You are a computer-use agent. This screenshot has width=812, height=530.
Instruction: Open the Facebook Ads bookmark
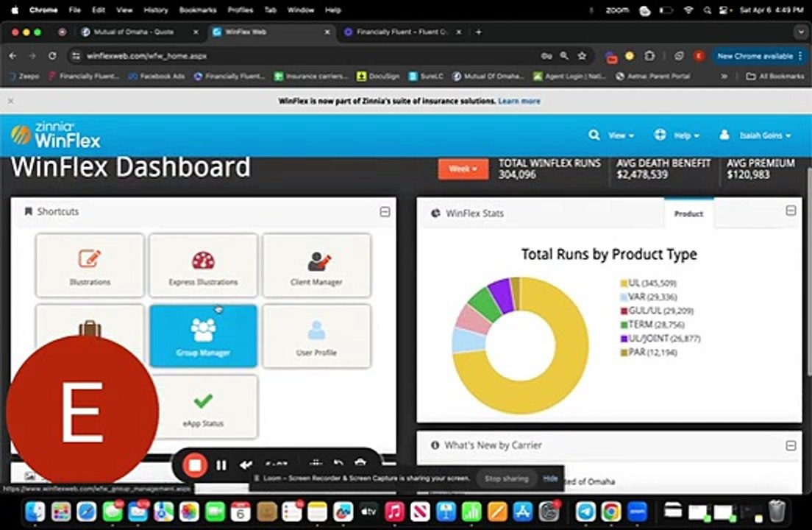[157, 76]
